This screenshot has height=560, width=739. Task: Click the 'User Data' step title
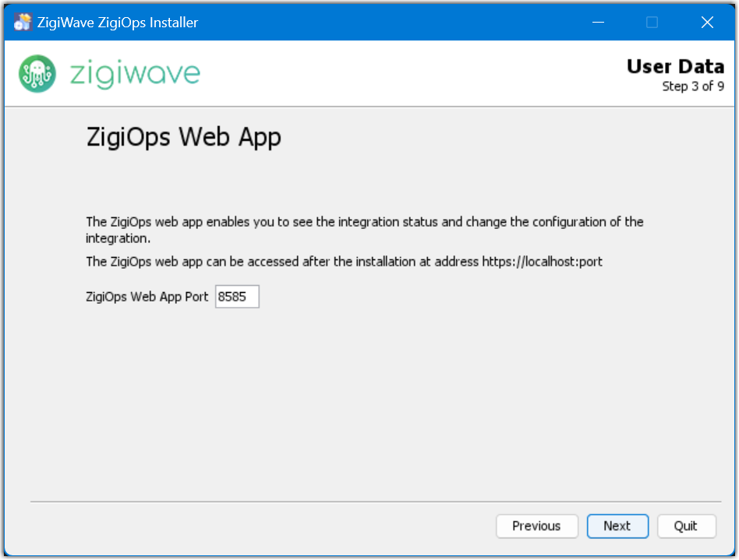click(675, 67)
